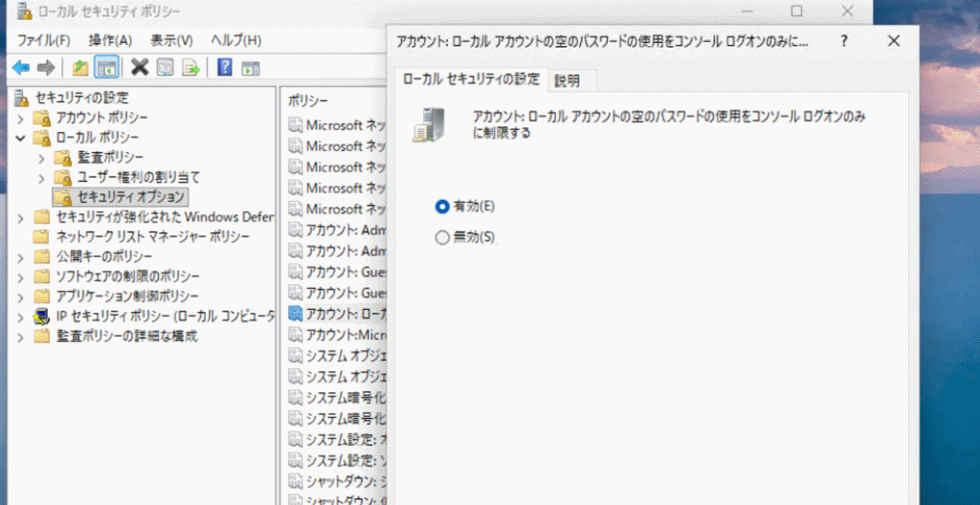Image resolution: width=980 pixels, height=505 pixels.
Task: Open the 操作(A) menu
Action: [x=110, y=40]
